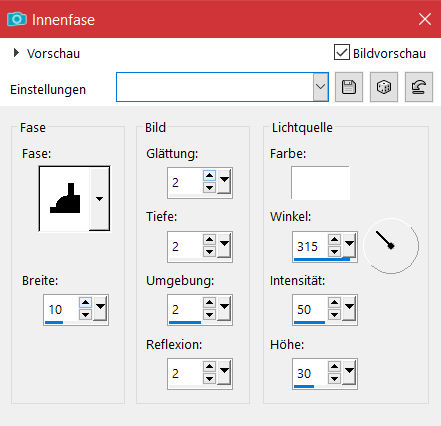The height and width of the screenshot is (426, 441).
Task: Click the randomize parameters dice icon
Action: [x=384, y=87]
